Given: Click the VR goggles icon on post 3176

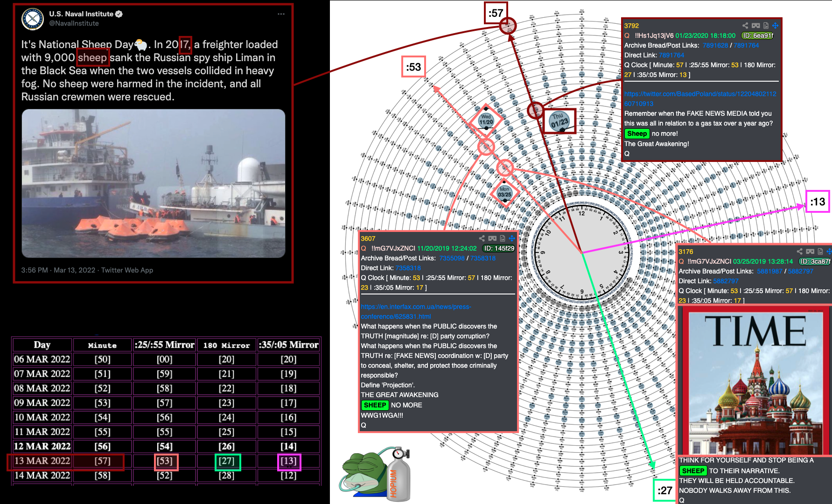Looking at the screenshot, I should click(x=810, y=252).
